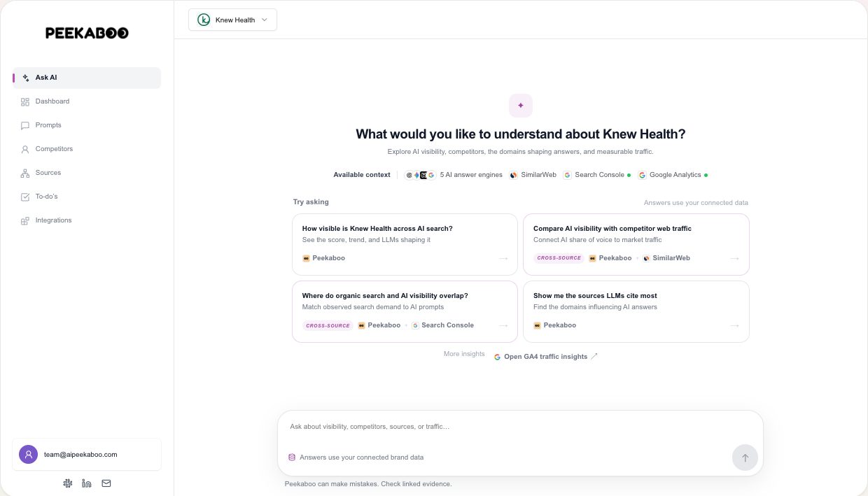868x496 pixels.
Task: Click the Peekaboo logo in sidebar
Action: 87,33
